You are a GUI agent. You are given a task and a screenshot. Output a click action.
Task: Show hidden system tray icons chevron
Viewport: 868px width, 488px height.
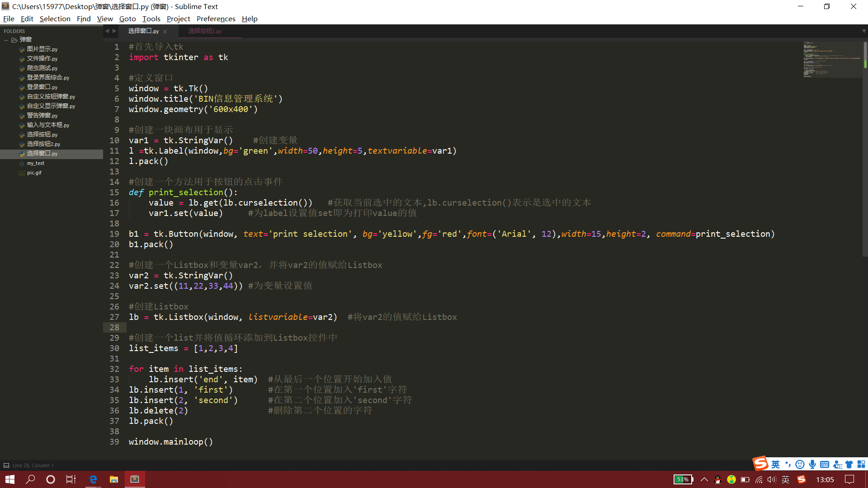point(704,479)
